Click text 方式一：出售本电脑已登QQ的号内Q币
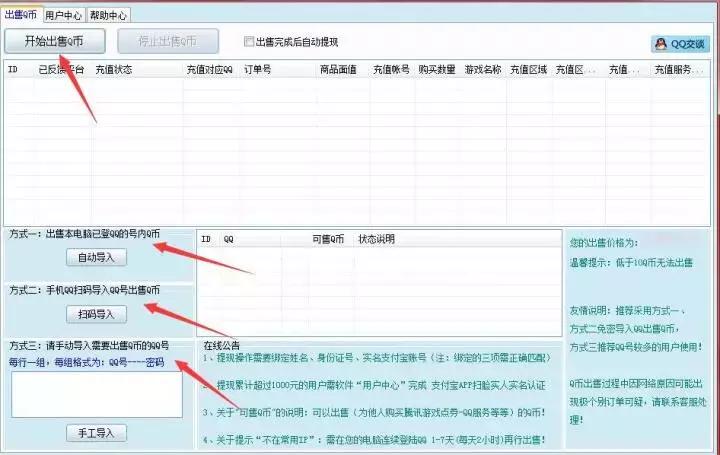Screen dimensions: 720x455 [84, 234]
